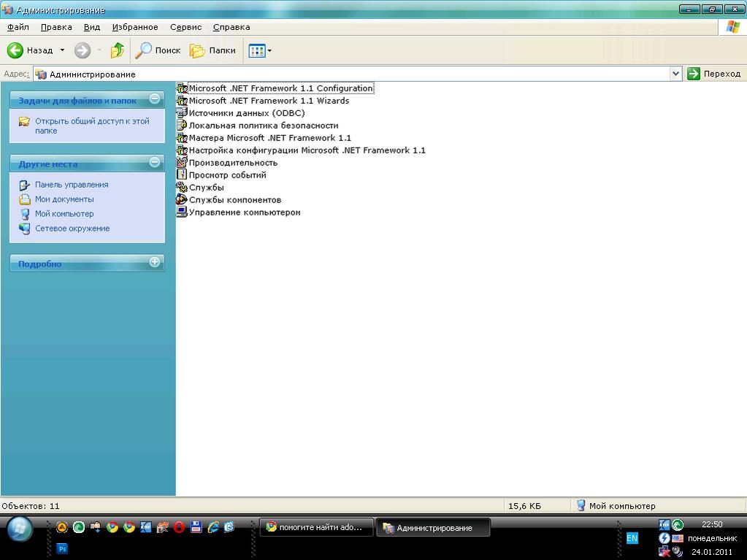Open the Поиск search pane
The height and width of the screenshot is (560, 747).
[158, 50]
